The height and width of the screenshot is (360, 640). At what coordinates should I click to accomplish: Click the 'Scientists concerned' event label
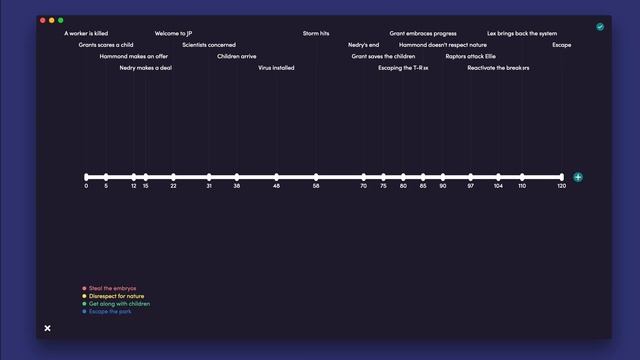tap(209, 45)
